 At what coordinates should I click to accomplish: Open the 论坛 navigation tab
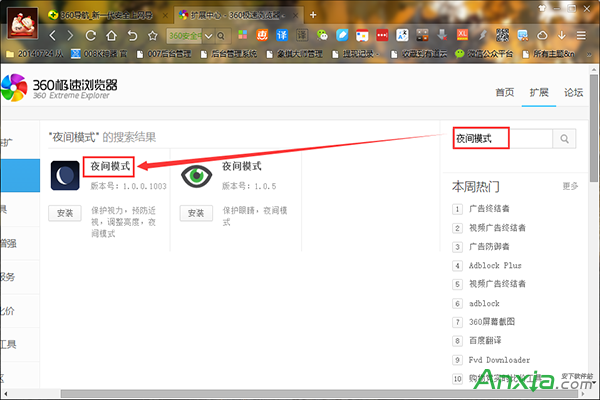573,92
